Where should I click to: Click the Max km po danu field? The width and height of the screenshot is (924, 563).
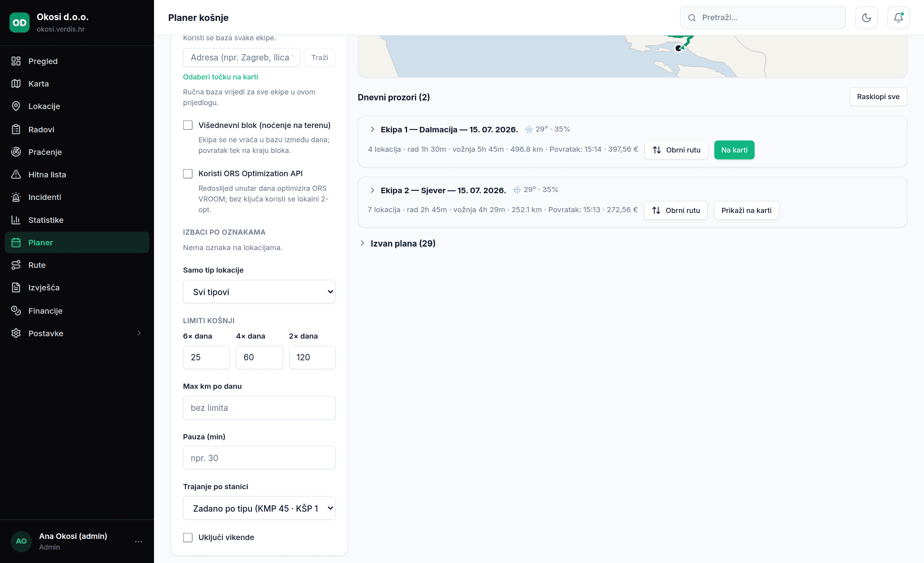(x=259, y=408)
